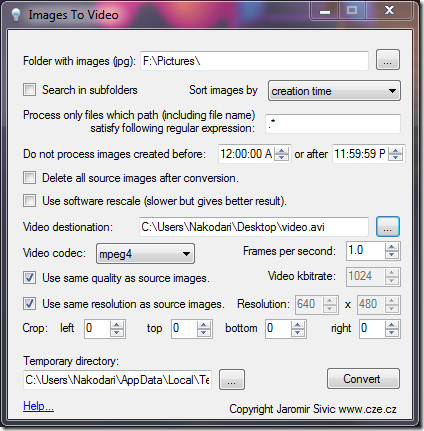Open the Sort images by dropdown

point(334,90)
